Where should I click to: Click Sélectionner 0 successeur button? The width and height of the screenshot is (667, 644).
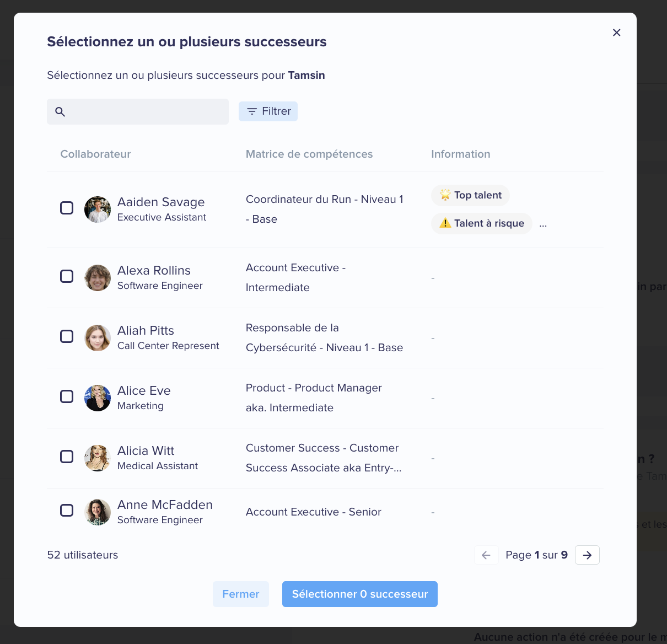[360, 594]
